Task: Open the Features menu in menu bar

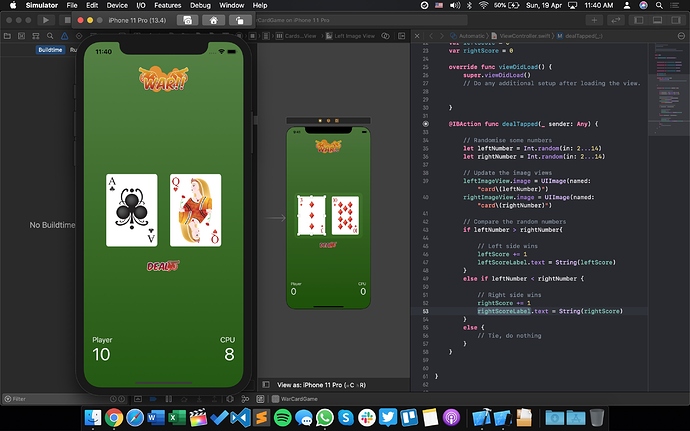Action: [x=167, y=5]
